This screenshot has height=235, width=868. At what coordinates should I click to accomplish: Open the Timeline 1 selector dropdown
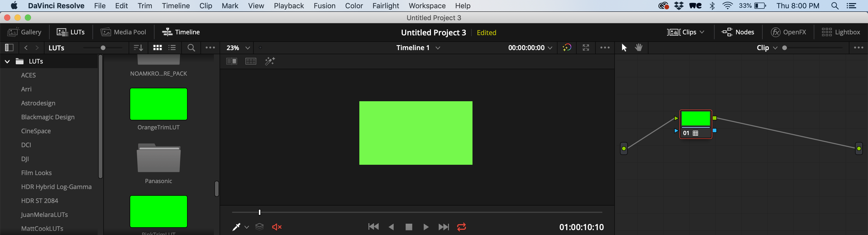(x=418, y=48)
